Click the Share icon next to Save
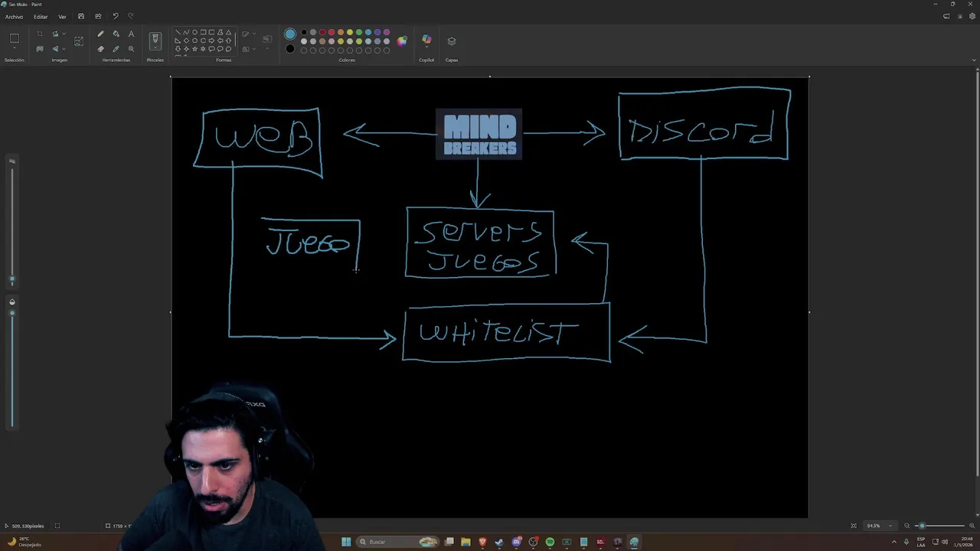Screen dimensions: 980x551 point(98,16)
